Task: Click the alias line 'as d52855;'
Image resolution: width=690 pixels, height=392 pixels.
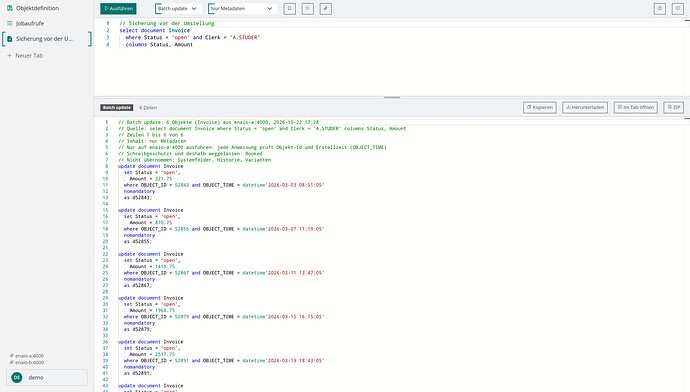Action: click(x=138, y=242)
